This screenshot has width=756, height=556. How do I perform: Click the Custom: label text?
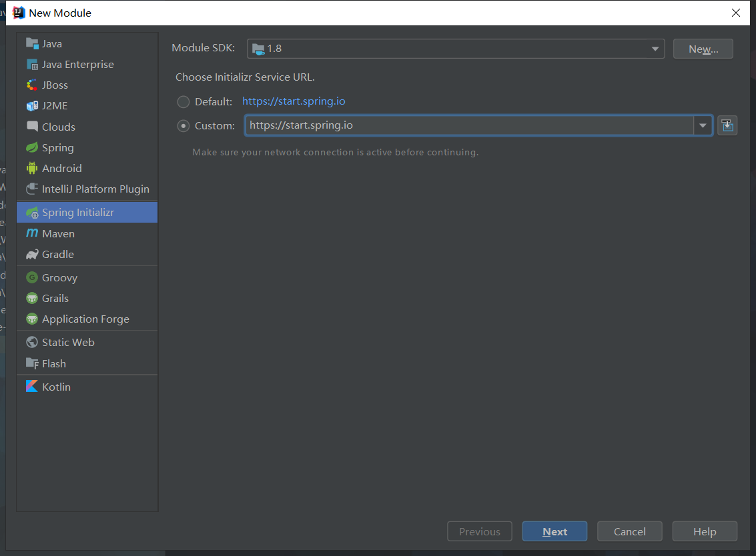215,126
